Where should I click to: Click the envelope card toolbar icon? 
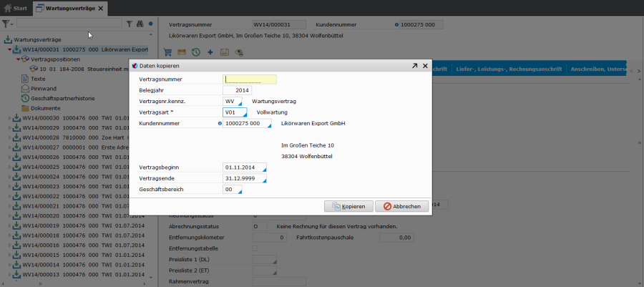pos(182,52)
